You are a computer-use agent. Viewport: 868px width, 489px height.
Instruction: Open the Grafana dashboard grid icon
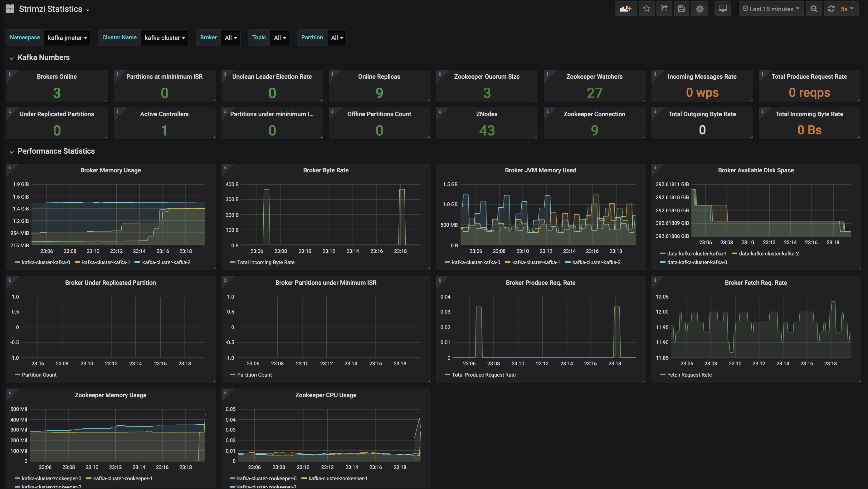[10, 9]
